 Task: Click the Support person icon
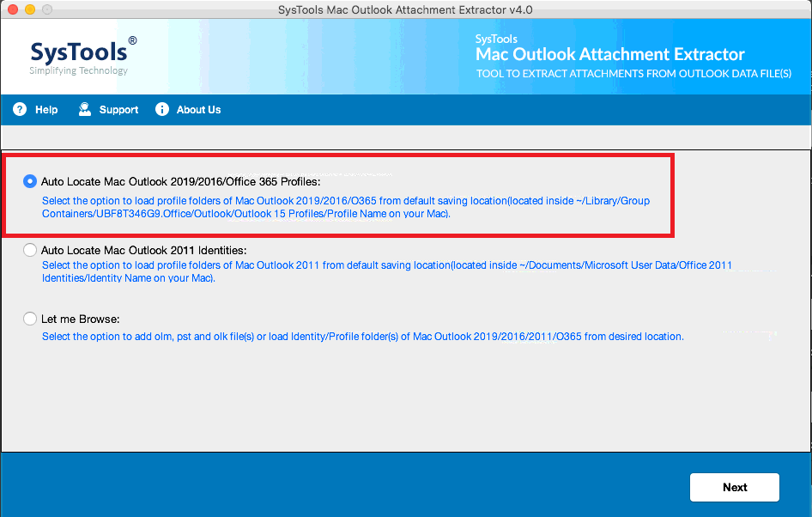click(84, 109)
